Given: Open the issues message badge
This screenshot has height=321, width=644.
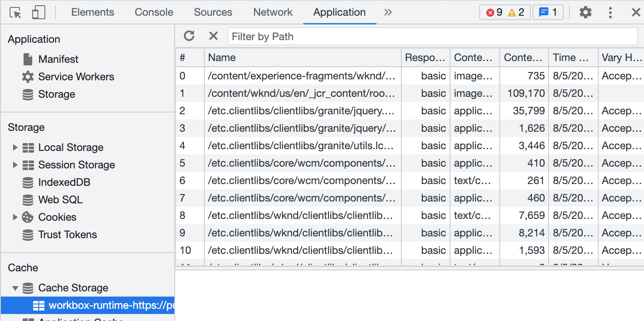Looking at the screenshot, I should click(x=548, y=12).
